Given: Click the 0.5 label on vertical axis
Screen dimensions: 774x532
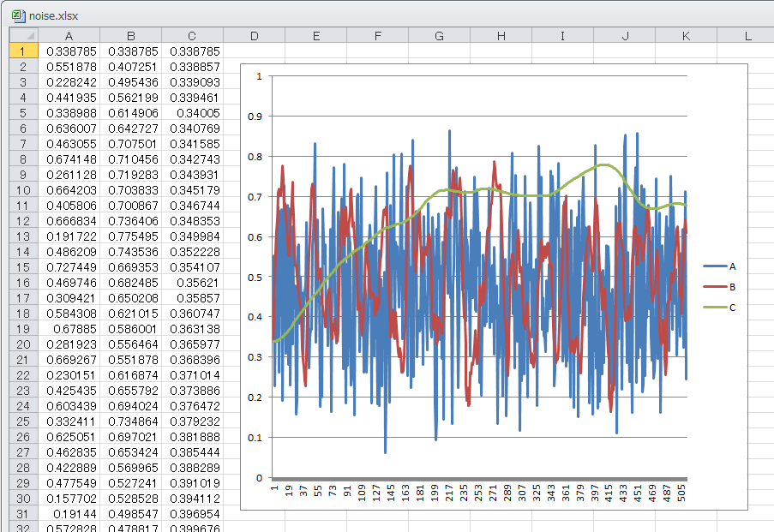Looking at the screenshot, I should click(x=256, y=277).
